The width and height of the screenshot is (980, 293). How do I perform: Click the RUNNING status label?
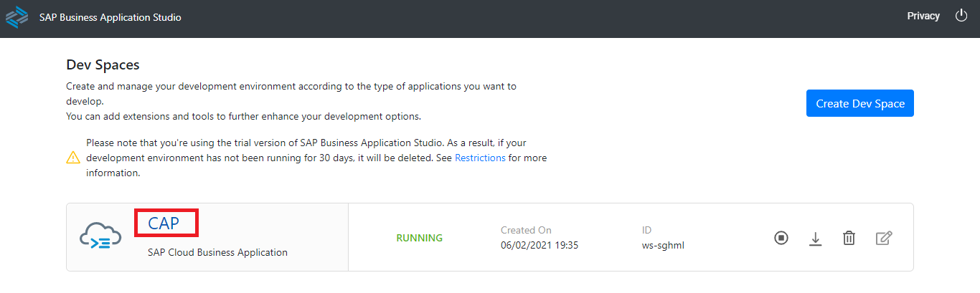[419, 238]
